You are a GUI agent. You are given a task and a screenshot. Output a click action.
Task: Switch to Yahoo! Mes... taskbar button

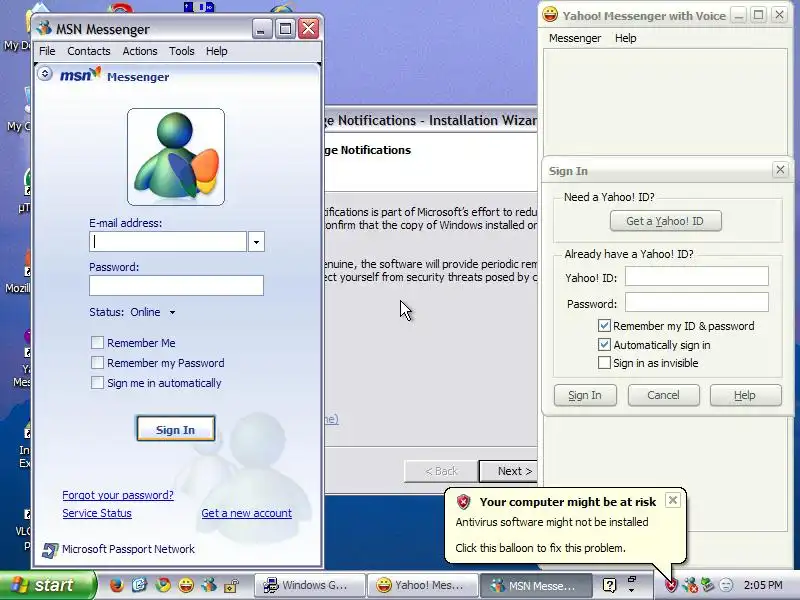[x=423, y=585]
